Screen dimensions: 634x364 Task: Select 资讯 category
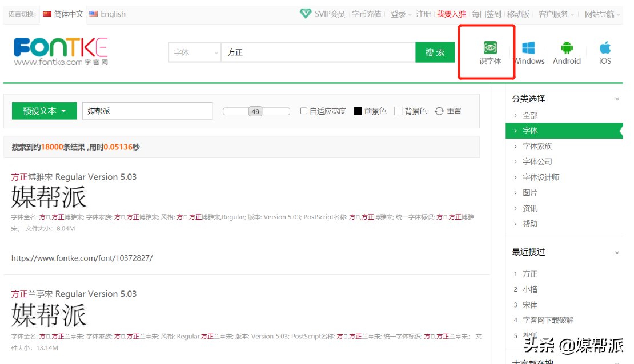click(530, 208)
